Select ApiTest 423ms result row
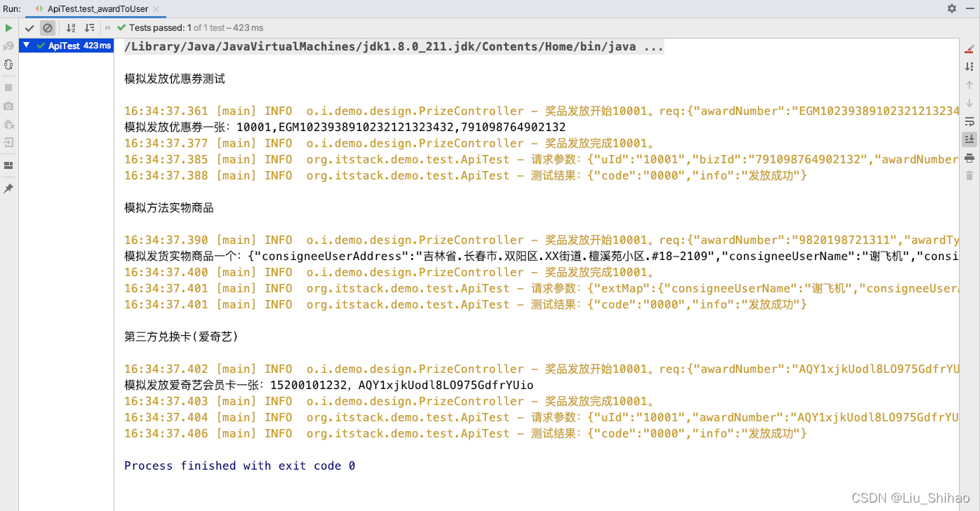The image size is (980, 511). coord(67,46)
